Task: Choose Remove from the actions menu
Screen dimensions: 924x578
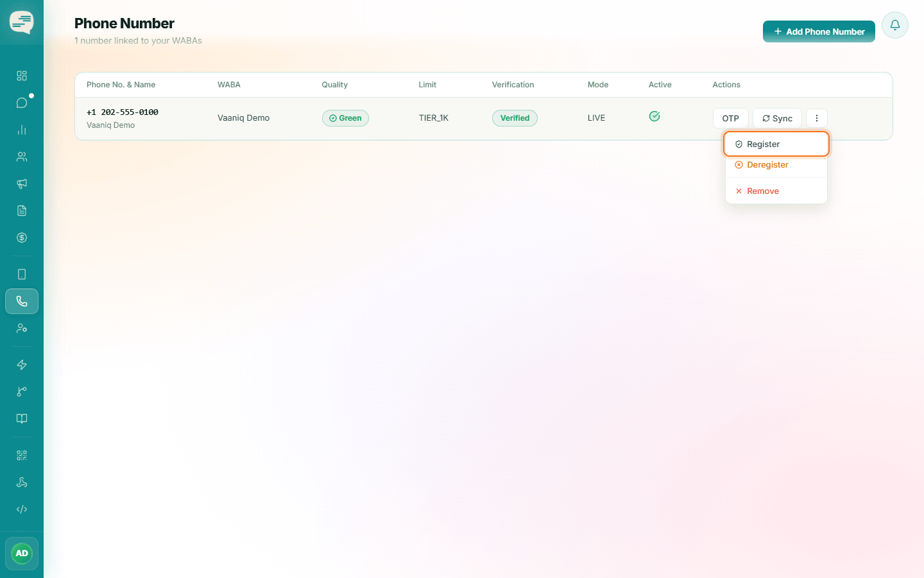Action: click(776, 191)
